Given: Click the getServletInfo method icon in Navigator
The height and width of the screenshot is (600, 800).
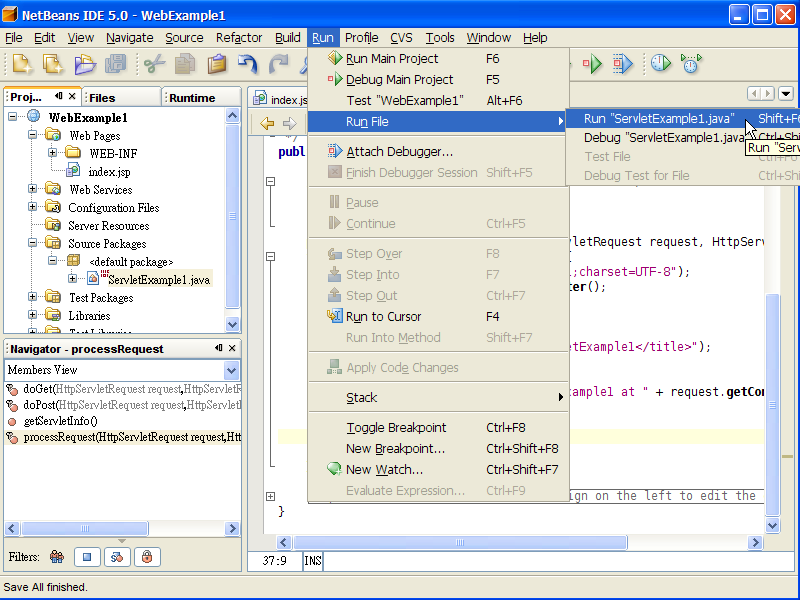Looking at the screenshot, I should click(x=12, y=422).
